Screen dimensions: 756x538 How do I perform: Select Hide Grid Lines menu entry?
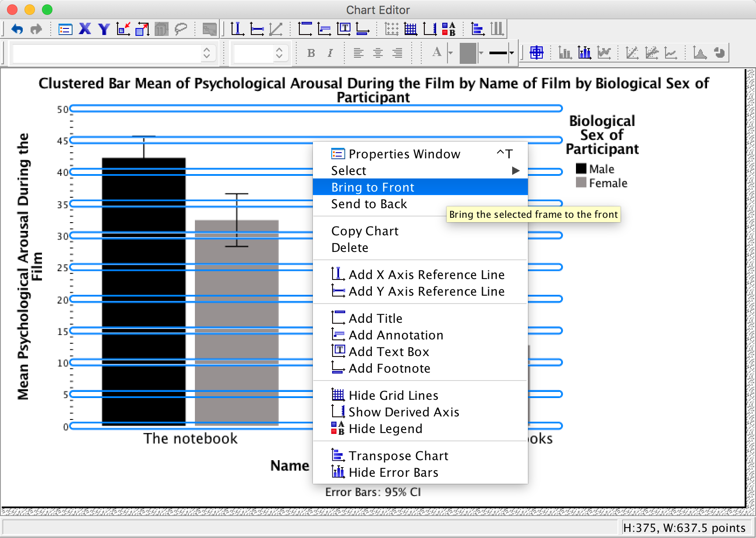[393, 395]
